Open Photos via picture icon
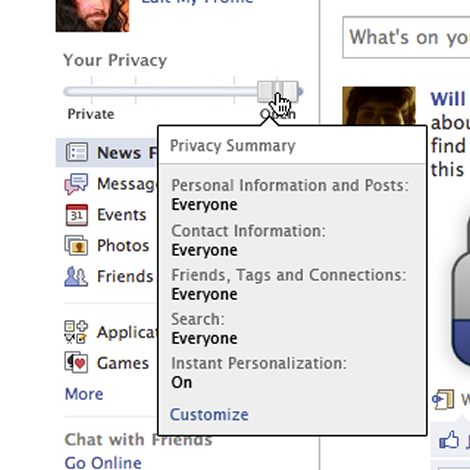Viewport: 470px width, 470px height. (76, 245)
